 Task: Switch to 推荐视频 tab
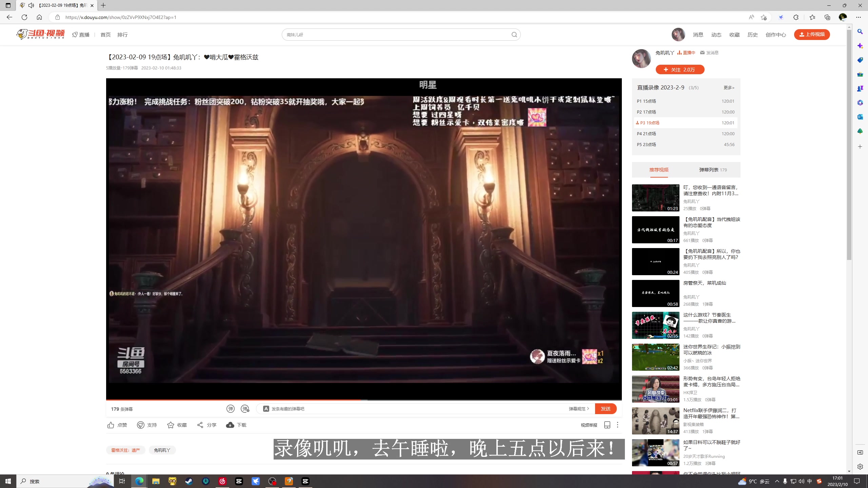tap(659, 170)
